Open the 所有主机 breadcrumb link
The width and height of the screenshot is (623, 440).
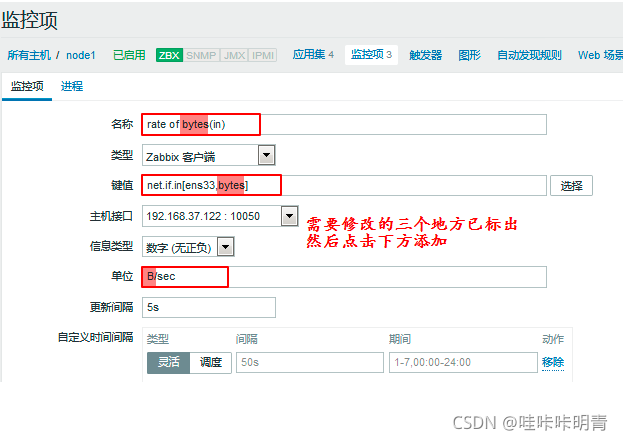pyautogui.click(x=29, y=55)
